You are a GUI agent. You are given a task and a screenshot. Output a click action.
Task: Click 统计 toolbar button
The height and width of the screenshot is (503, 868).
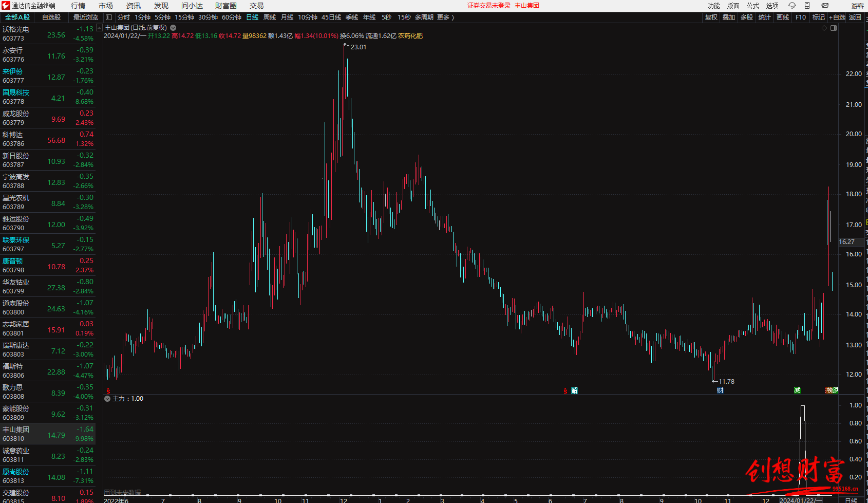click(x=765, y=17)
